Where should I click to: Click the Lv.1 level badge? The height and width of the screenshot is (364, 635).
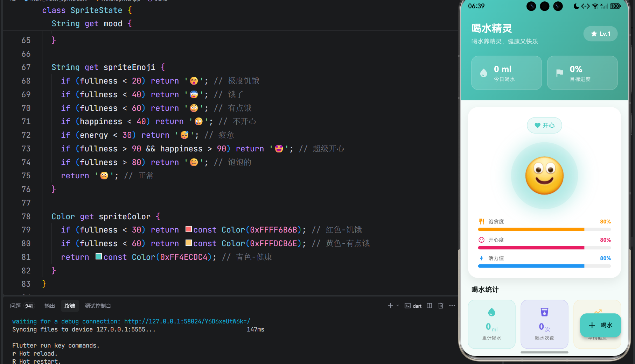(x=600, y=34)
